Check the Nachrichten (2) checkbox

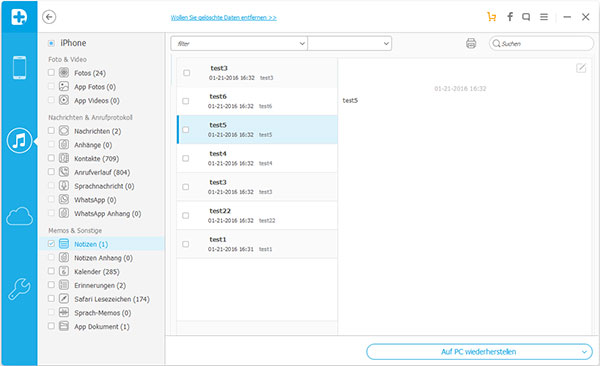point(51,131)
